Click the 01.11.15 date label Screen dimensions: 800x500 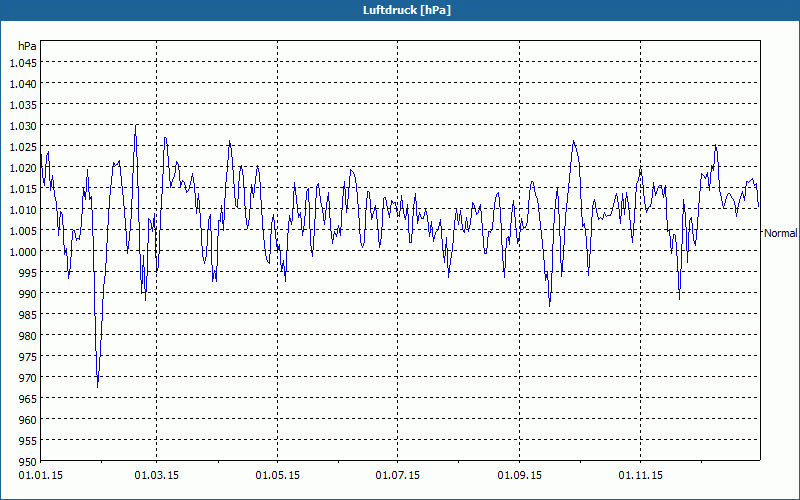[x=640, y=476]
